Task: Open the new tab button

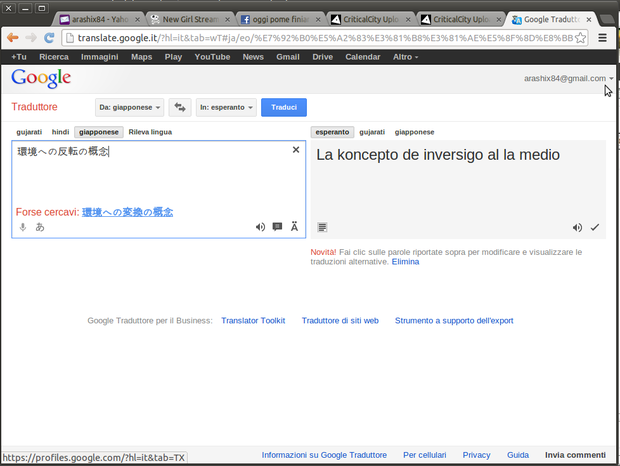Action: click(606, 19)
